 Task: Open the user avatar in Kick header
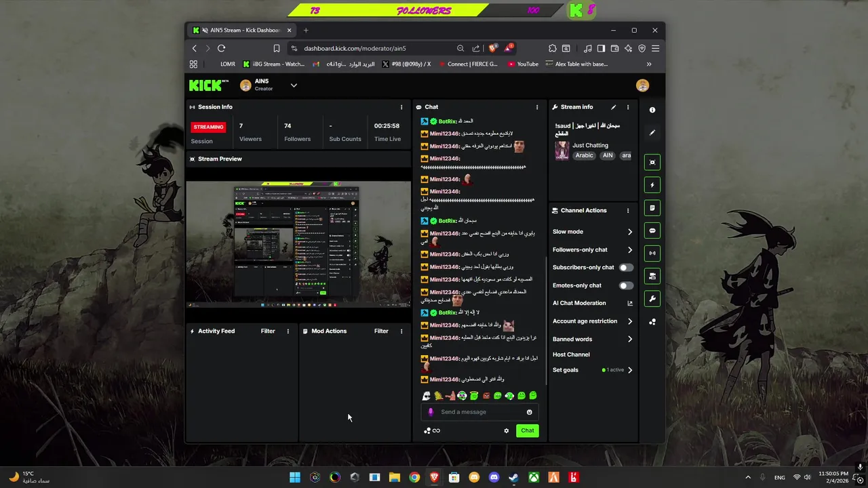coord(642,85)
